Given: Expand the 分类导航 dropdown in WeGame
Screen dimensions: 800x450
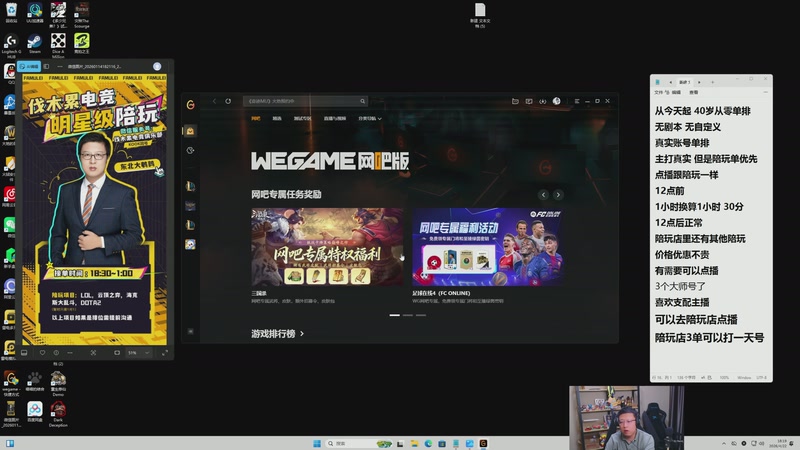Looking at the screenshot, I should (x=370, y=118).
